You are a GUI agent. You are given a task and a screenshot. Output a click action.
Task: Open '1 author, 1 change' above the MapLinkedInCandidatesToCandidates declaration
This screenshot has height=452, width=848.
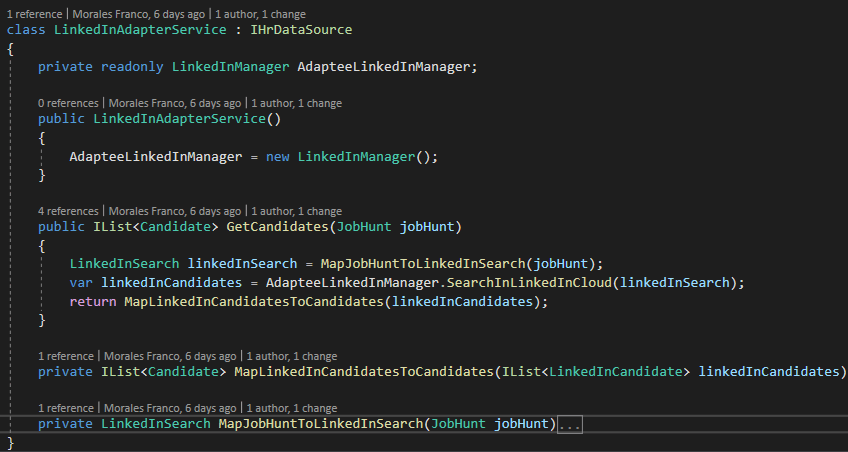pyautogui.click(x=292, y=356)
